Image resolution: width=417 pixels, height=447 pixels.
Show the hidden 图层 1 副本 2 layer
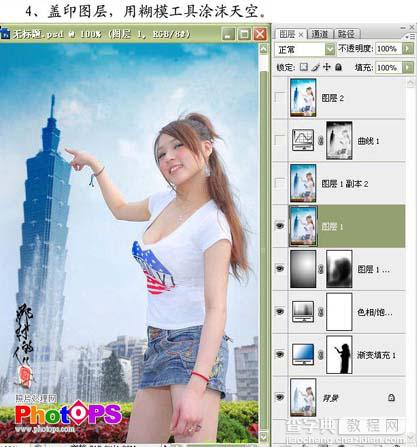click(279, 183)
